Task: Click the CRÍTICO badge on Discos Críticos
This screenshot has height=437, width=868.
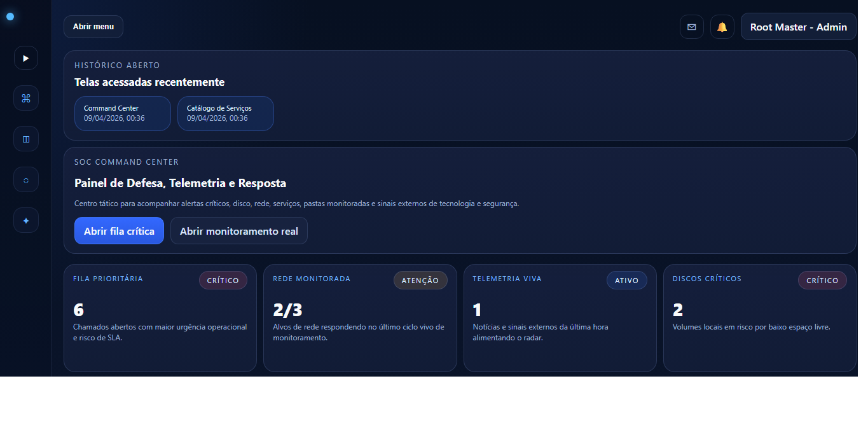Action: pos(822,280)
